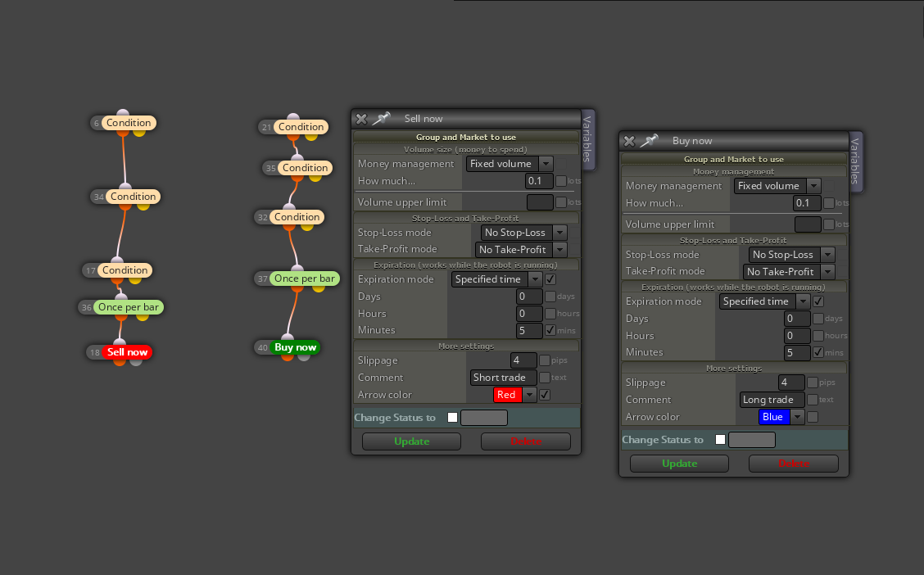The height and width of the screenshot is (575, 924).
Task: Toggle mins checkbox for Minutes in Buy now
Action: (x=818, y=352)
